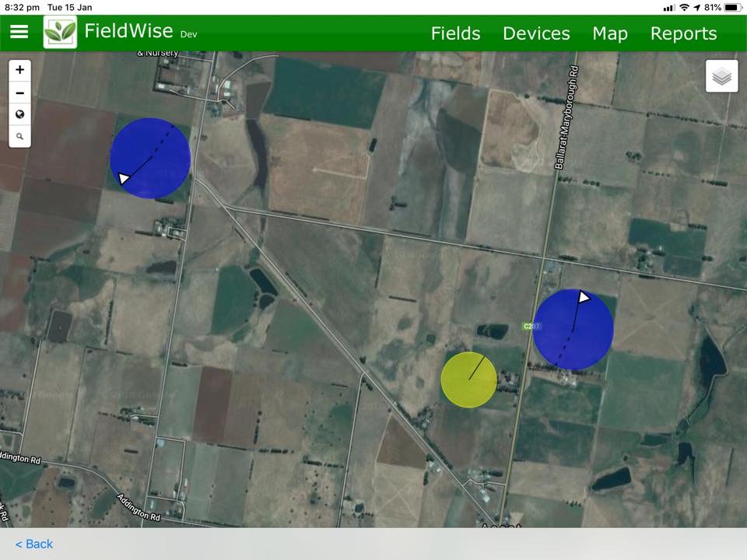This screenshot has width=747, height=560.
Task: Tap the FieldWise leaf logo
Action: [x=60, y=33]
